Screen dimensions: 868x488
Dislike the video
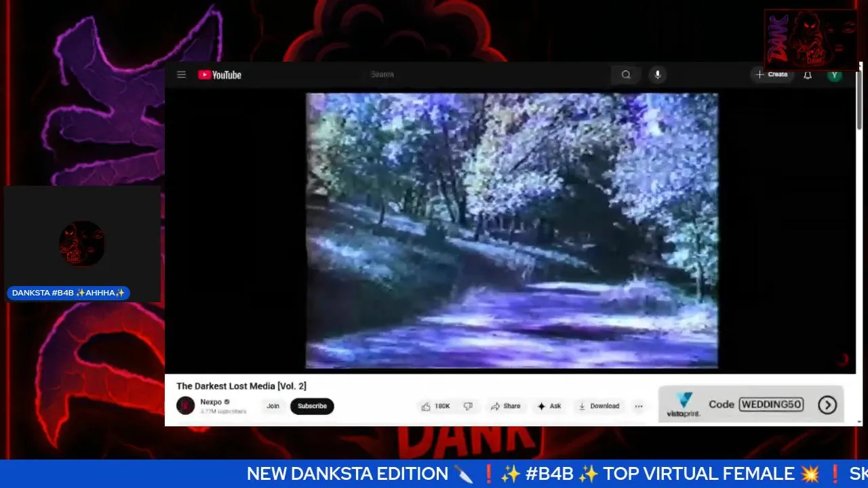click(x=468, y=406)
